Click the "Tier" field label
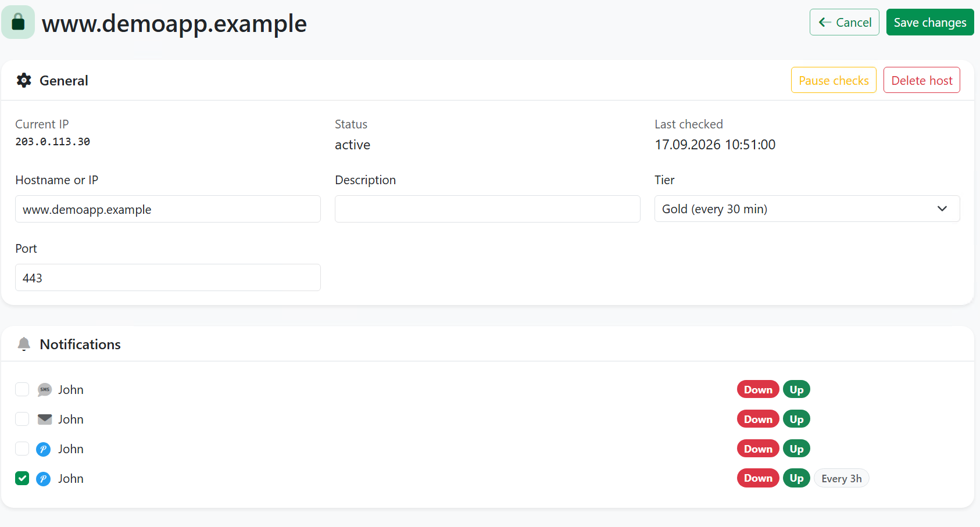 pos(664,180)
